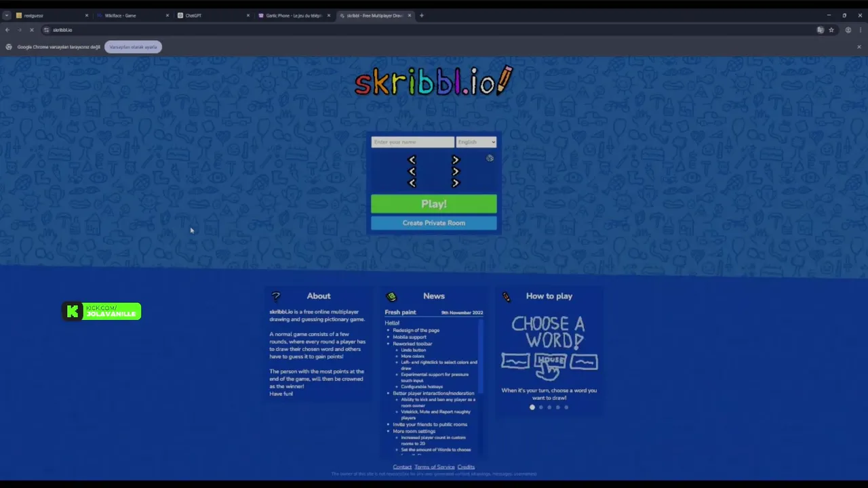868x488 pixels.
Task: Open the Terms of Service link
Action: [435, 467]
